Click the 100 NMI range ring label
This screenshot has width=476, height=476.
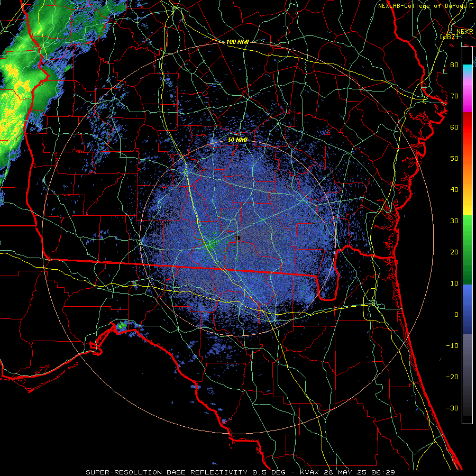237,42
